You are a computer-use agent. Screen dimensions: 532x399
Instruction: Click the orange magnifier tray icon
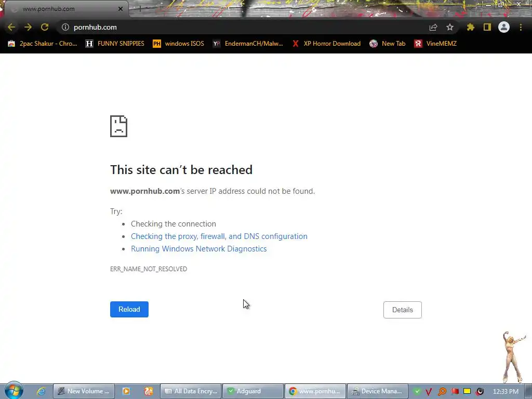pos(442,392)
